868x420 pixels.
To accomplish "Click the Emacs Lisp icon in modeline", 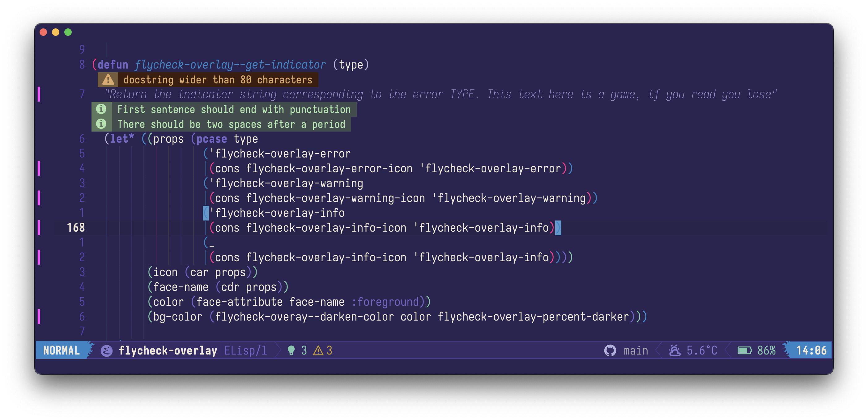I will coord(106,351).
